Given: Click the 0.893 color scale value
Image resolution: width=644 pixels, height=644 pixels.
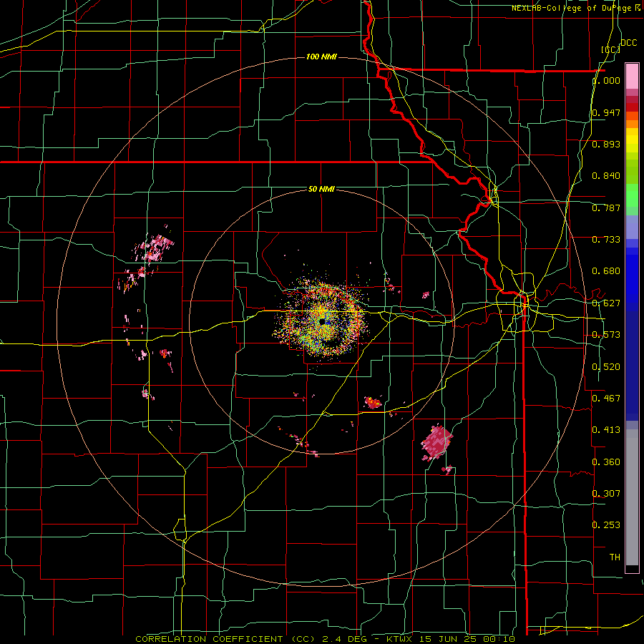Looking at the screenshot, I should pos(606,144).
